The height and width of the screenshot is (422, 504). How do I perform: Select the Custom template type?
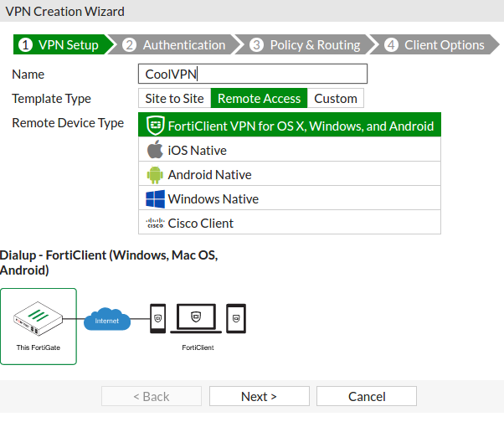(x=336, y=98)
